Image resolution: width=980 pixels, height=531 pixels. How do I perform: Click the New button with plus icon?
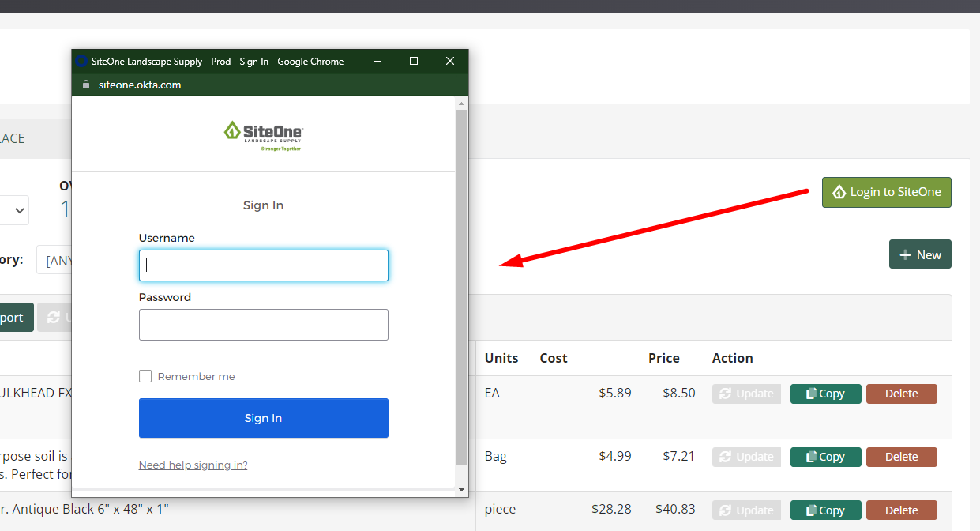pos(920,254)
